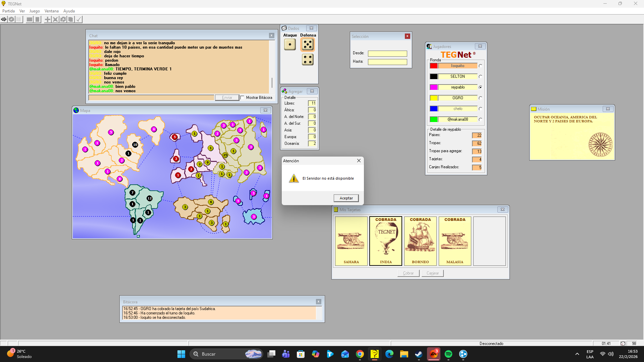
Task: Click the checkmark end-turn toolbar icon
Action: point(78,19)
